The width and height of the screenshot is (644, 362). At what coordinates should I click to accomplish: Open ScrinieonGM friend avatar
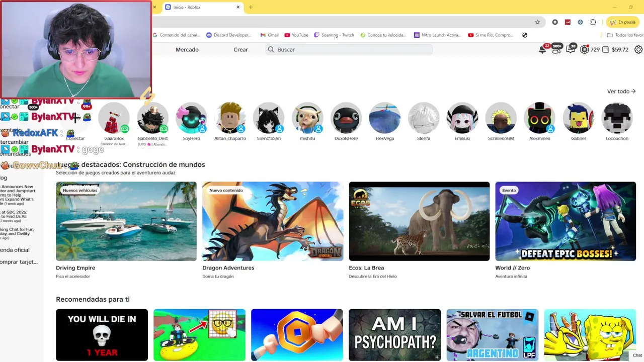(x=501, y=118)
